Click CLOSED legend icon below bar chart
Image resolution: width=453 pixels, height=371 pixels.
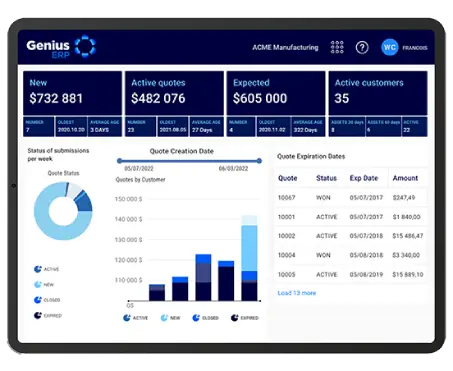(x=196, y=318)
